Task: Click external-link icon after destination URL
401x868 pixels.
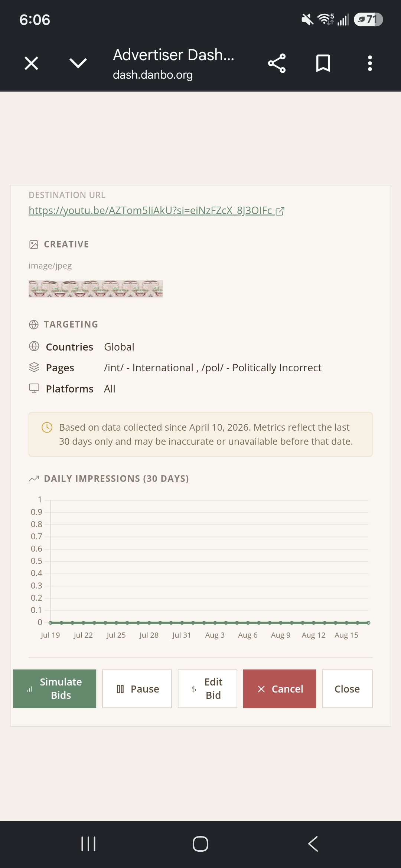Action: [280, 211]
